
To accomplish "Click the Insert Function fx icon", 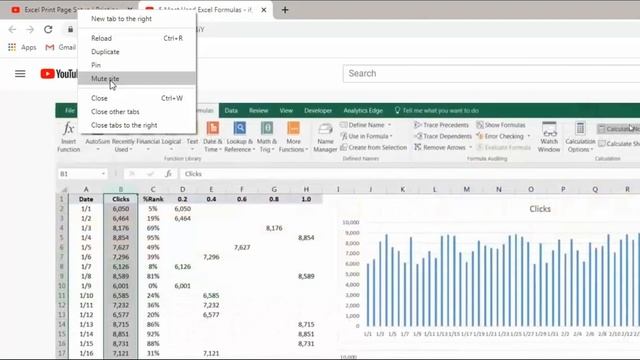I will pyautogui.click(x=69, y=129).
